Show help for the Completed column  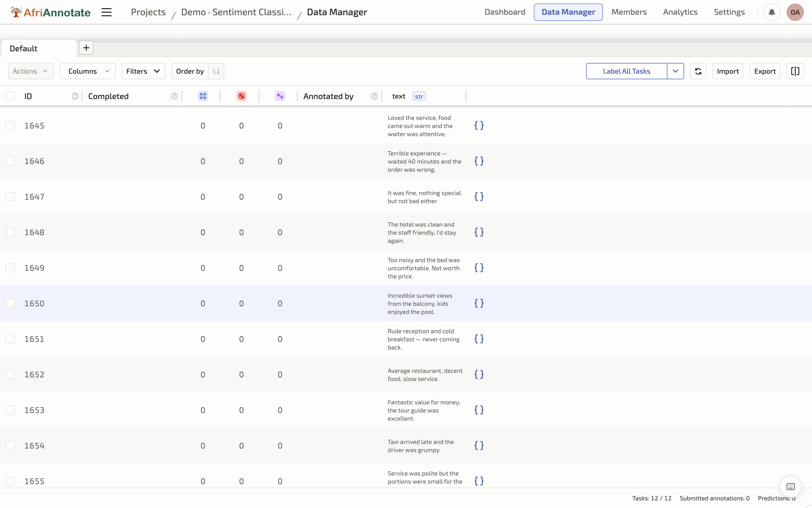click(x=175, y=96)
